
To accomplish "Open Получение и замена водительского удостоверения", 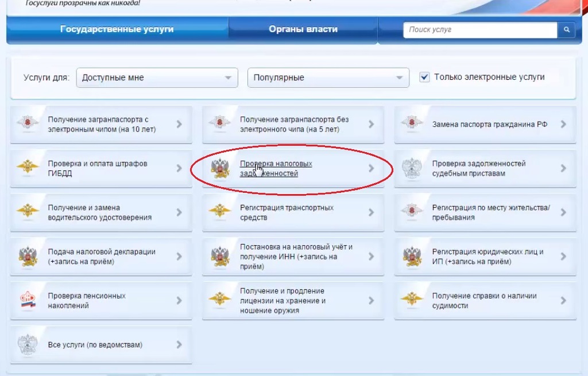I will pos(100,212).
